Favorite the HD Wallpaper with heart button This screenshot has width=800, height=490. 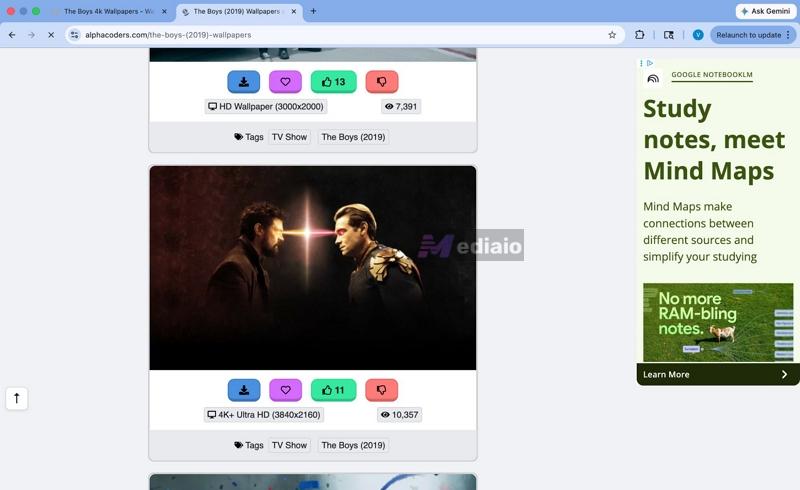(x=285, y=82)
